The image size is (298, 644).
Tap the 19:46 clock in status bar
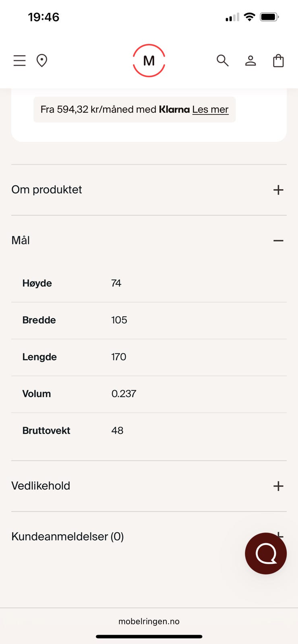(43, 17)
